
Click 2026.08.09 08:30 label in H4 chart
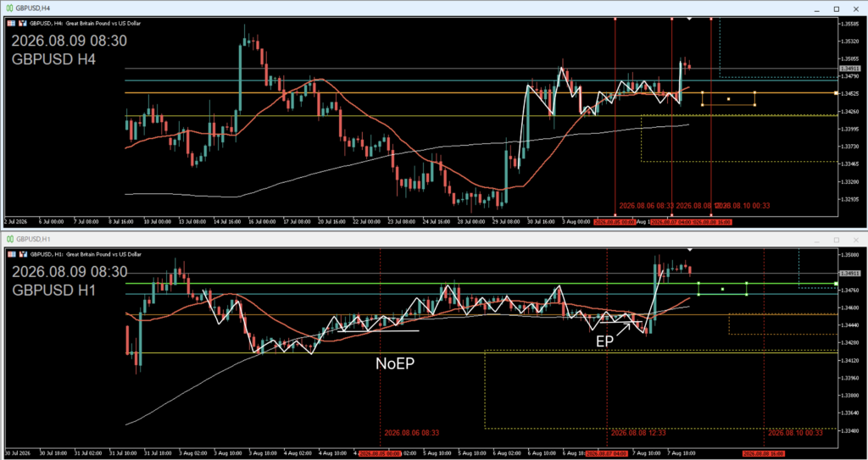[70, 41]
